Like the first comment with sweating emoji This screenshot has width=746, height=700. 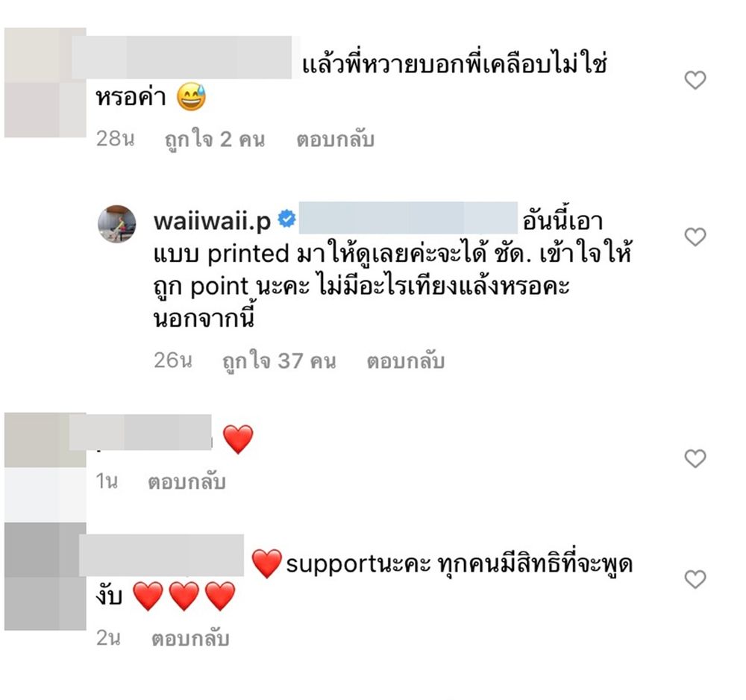pos(695,80)
